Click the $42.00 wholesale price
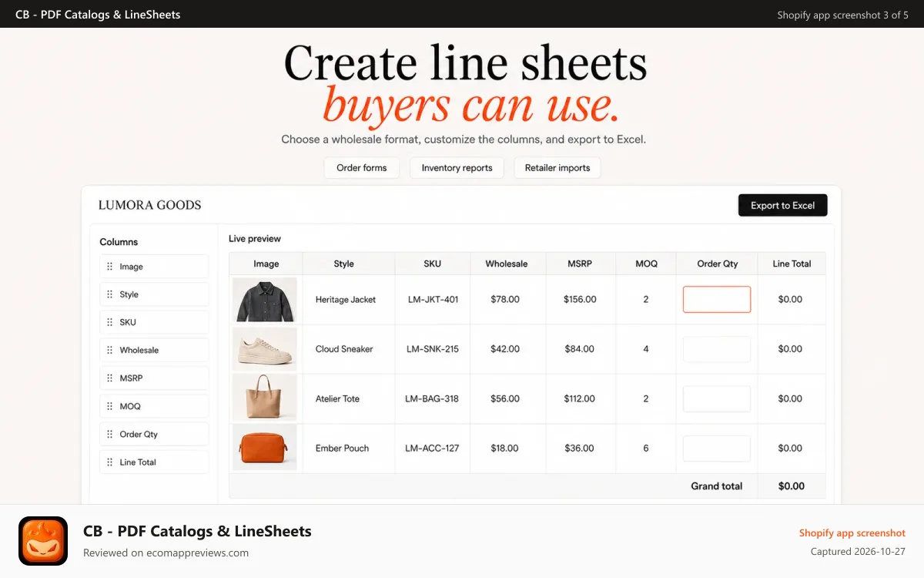This screenshot has width=924, height=578. point(505,349)
